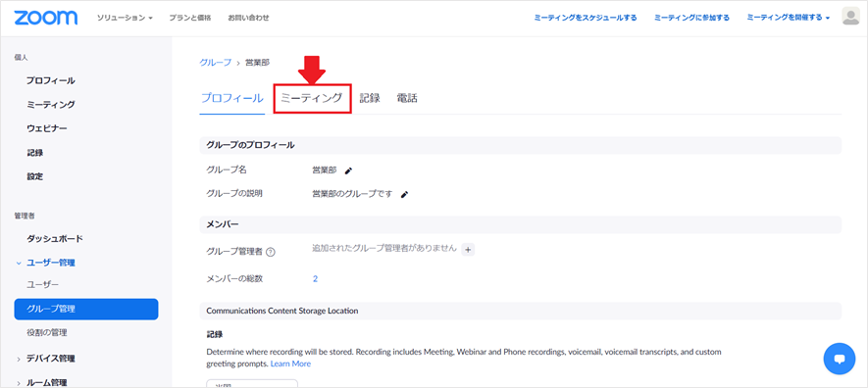Click help icon beside グループ管理者
Viewport: 868px width, 388px height.
[x=271, y=252]
